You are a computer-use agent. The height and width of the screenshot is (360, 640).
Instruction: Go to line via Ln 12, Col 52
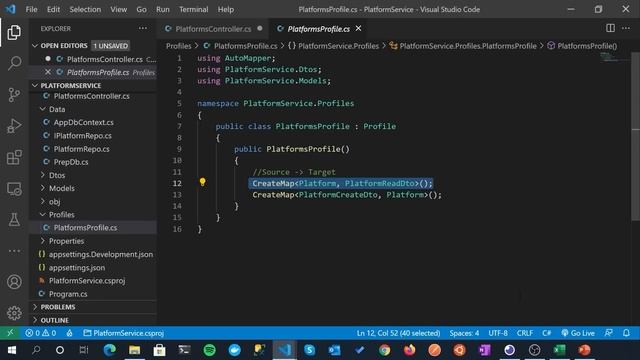(x=398, y=333)
